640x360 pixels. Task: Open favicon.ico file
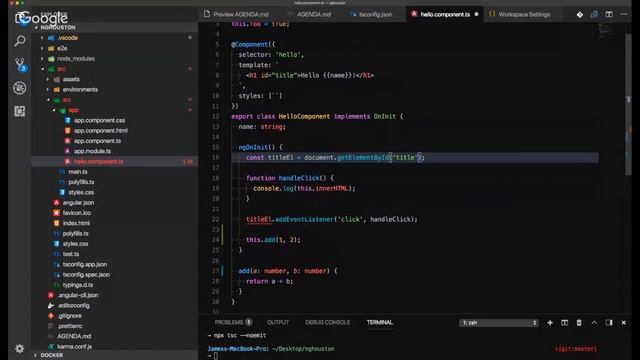77,213
